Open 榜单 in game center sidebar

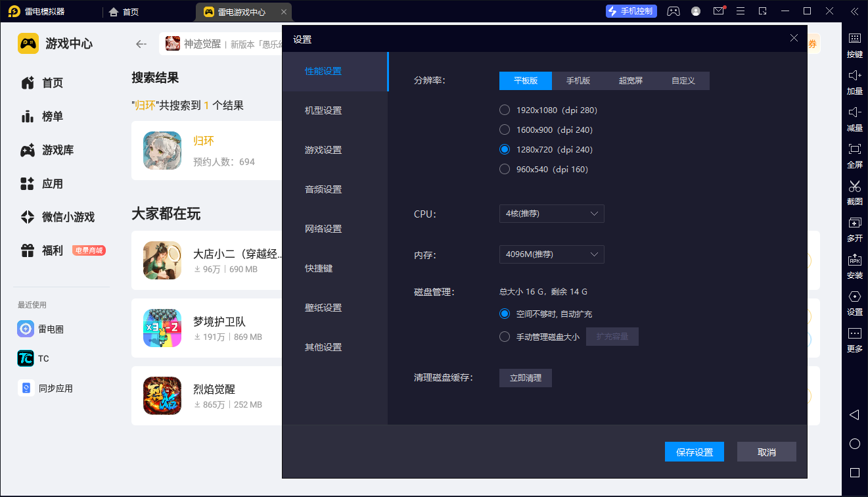[43, 116]
